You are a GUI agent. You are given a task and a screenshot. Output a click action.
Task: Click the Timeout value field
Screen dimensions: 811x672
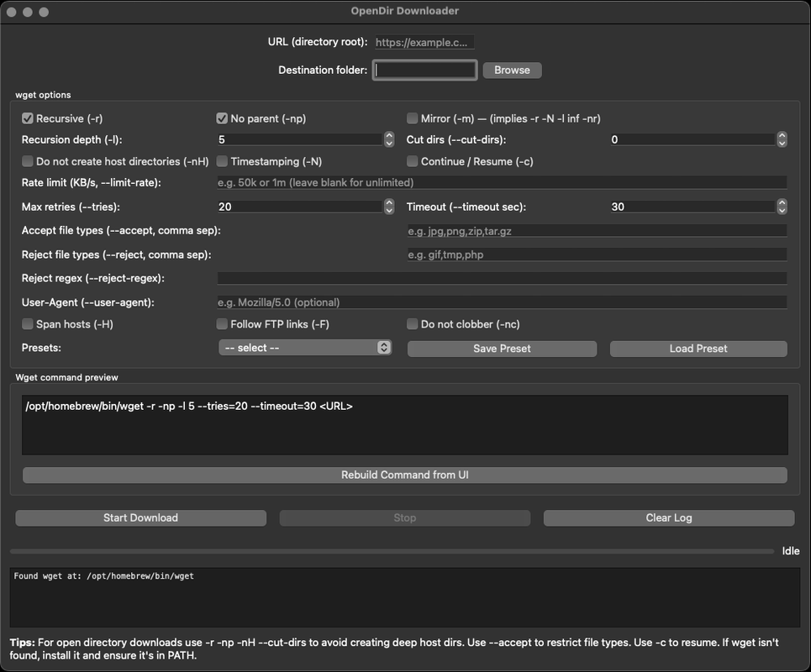[x=693, y=207]
